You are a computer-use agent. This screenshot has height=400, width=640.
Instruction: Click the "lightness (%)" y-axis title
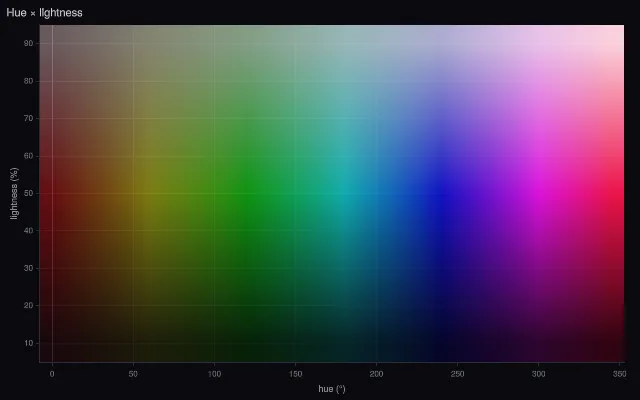pos(14,193)
